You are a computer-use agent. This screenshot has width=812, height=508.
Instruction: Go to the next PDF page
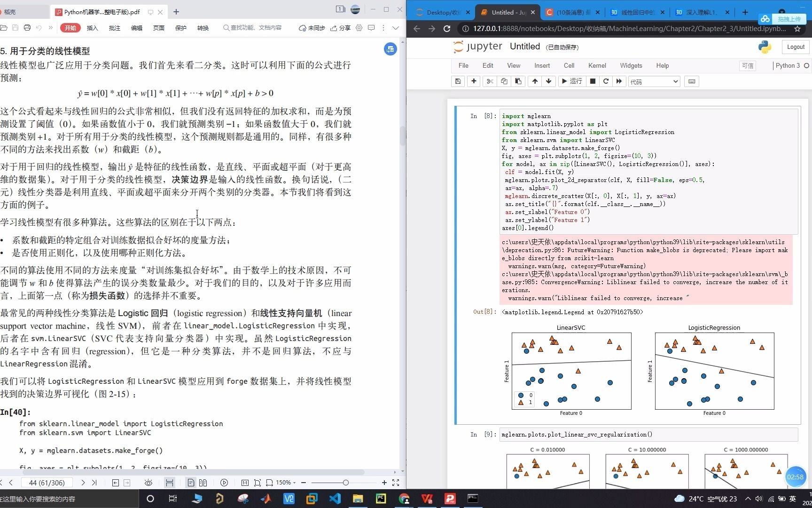[83, 483]
